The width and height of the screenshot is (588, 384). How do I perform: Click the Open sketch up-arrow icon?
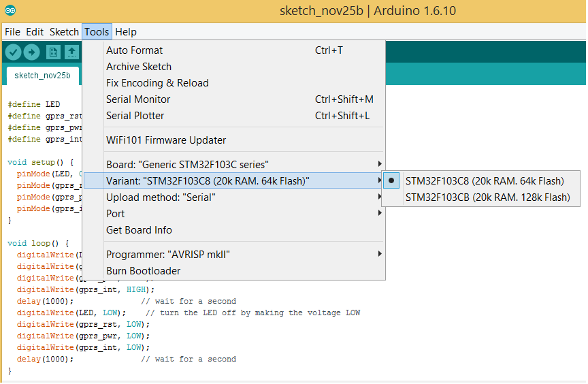click(x=71, y=52)
